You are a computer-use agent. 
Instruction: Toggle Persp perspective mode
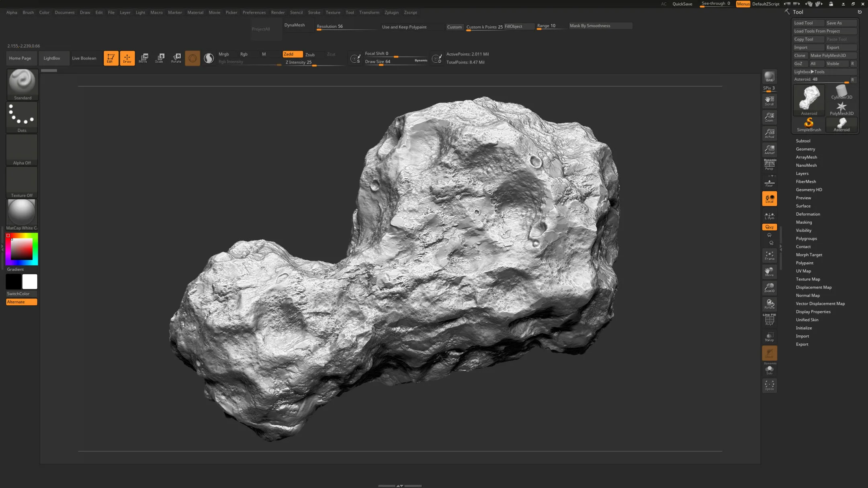pyautogui.click(x=769, y=165)
